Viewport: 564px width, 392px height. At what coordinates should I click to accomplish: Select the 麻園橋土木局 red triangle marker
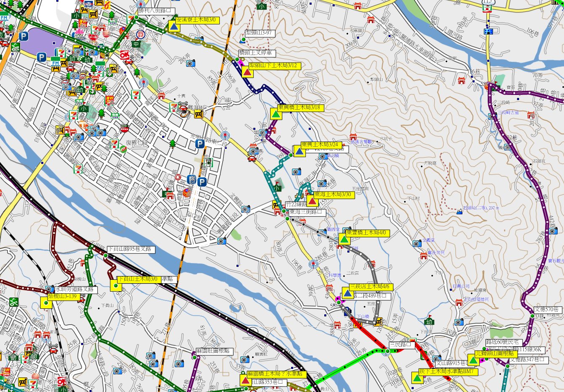(245, 380)
